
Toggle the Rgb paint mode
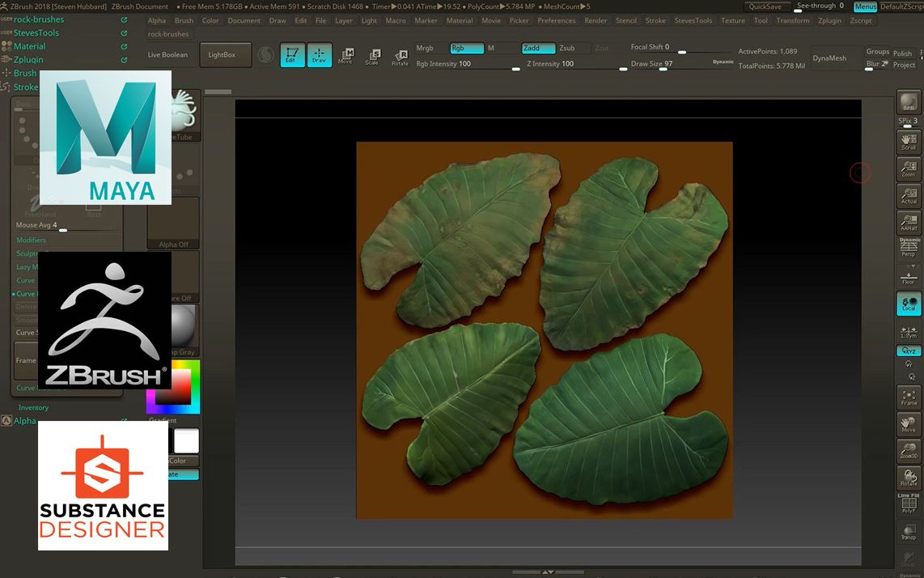467,48
